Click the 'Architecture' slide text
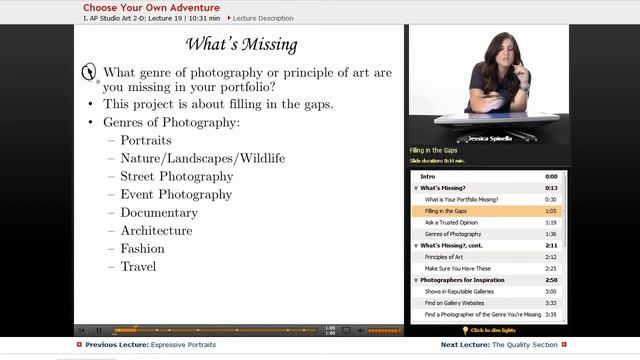640x360 pixels. tap(156, 231)
